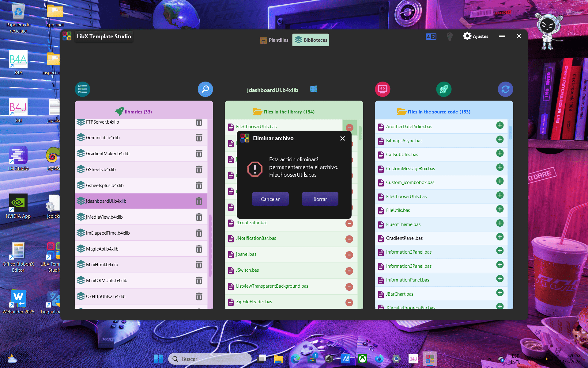Switch to the Plantillas tab

tap(274, 40)
